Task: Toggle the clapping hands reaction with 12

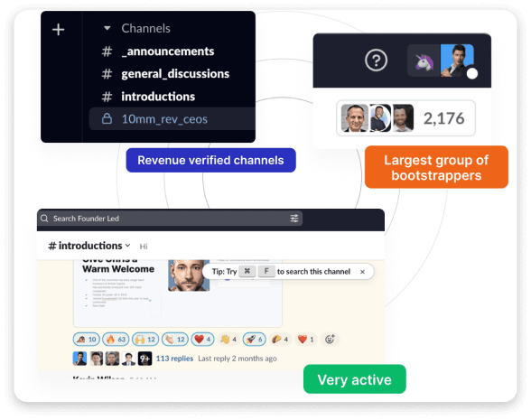Action: [x=175, y=339]
